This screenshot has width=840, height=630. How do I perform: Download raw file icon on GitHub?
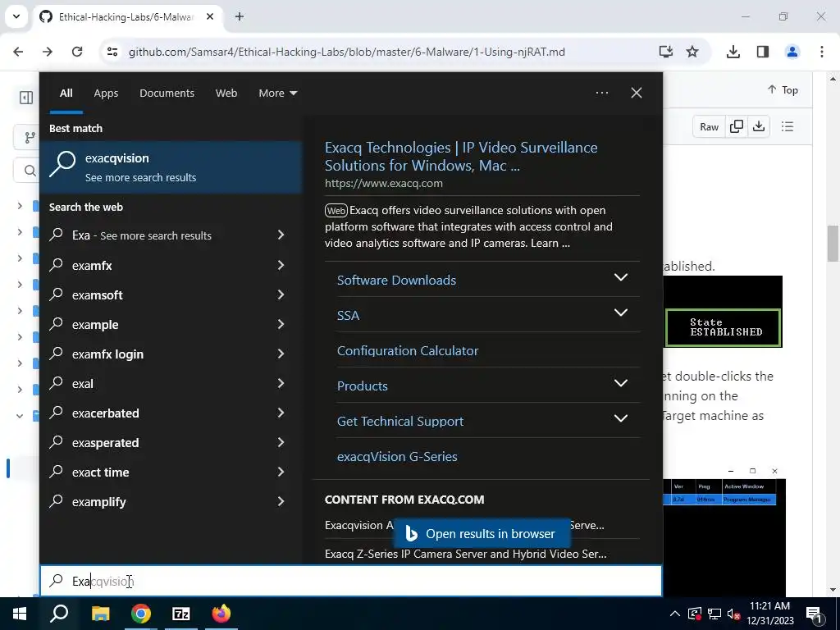[x=759, y=126]
